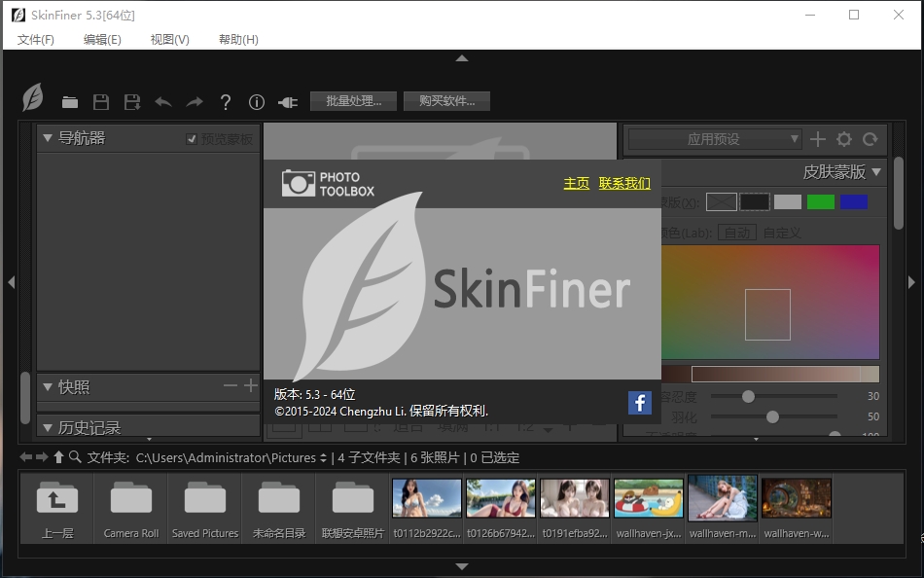This screenshot has height=578, width=924.
Task: Collapse the 快照 panel triangle
Action: (47, 387)
